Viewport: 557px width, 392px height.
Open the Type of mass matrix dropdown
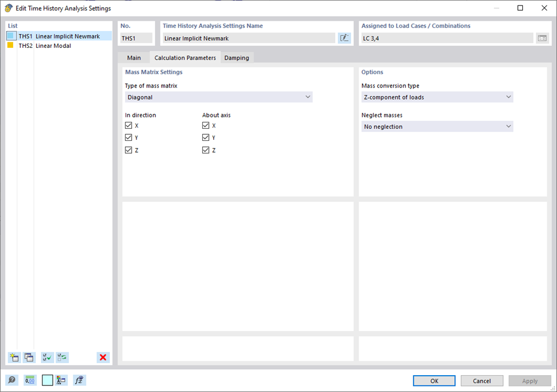click(219, 97)
